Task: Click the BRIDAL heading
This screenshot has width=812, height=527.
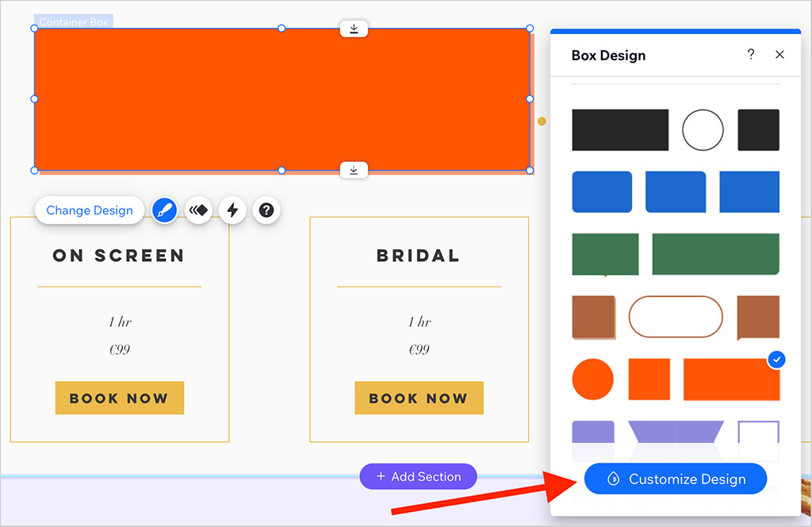Action: point(418,256)
